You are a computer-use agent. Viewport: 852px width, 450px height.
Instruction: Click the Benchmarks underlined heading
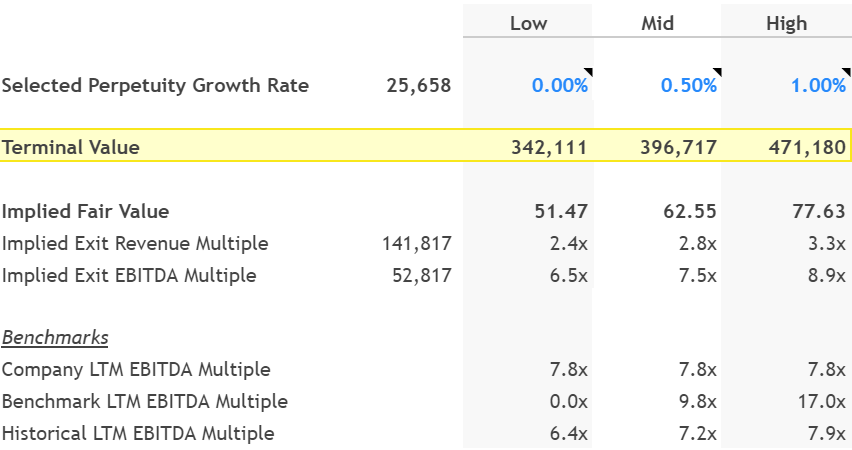(x=55, y=338)
